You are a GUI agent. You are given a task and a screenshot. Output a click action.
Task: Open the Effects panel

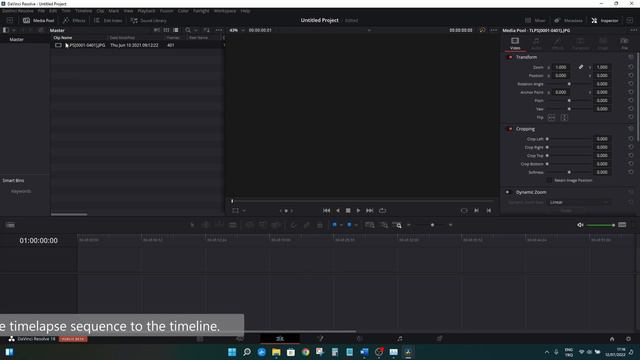point(74,20)
